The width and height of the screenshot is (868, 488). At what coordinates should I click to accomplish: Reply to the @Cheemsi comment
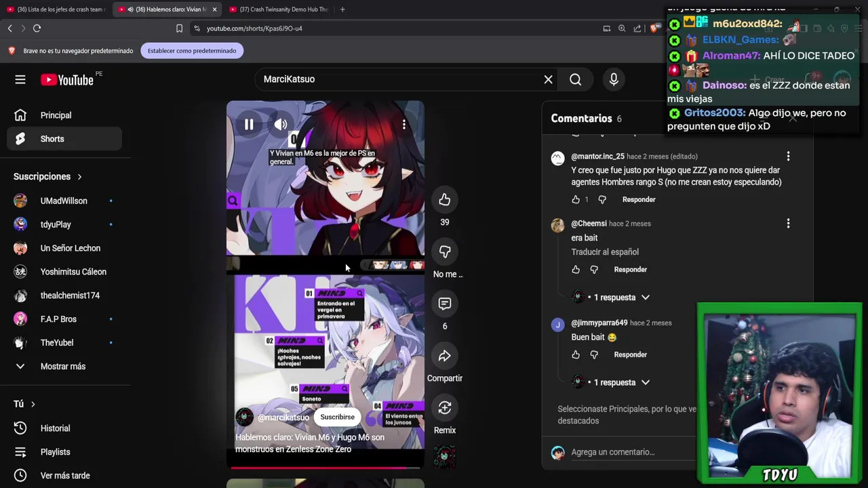(630, 270)
